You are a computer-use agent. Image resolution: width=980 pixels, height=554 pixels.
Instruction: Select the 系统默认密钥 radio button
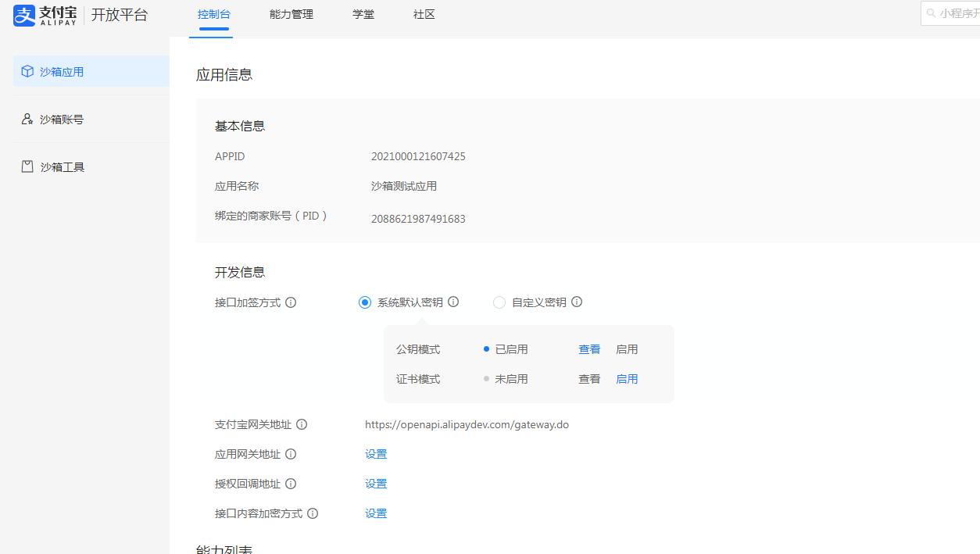(364, 302)
